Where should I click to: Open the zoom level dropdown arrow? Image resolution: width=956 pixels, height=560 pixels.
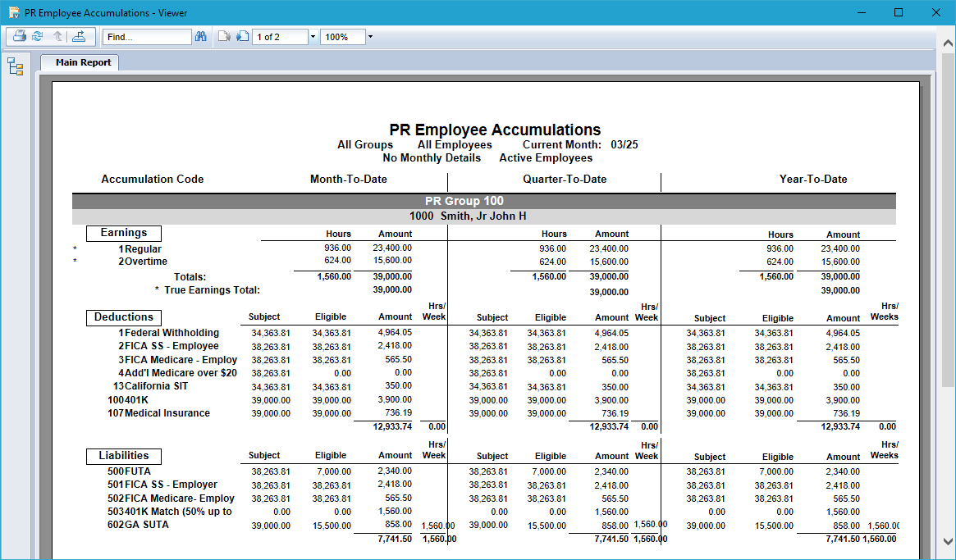(370, 37)
